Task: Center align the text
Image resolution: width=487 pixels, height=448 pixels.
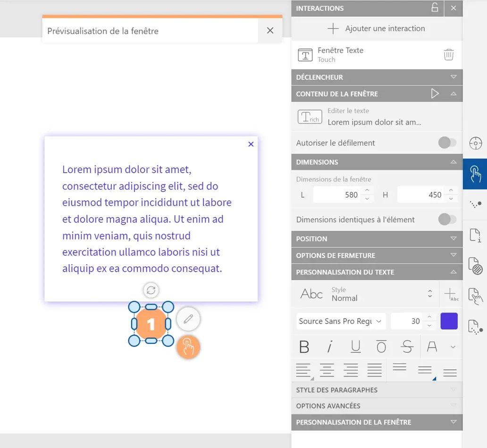Action: point(327,370)
